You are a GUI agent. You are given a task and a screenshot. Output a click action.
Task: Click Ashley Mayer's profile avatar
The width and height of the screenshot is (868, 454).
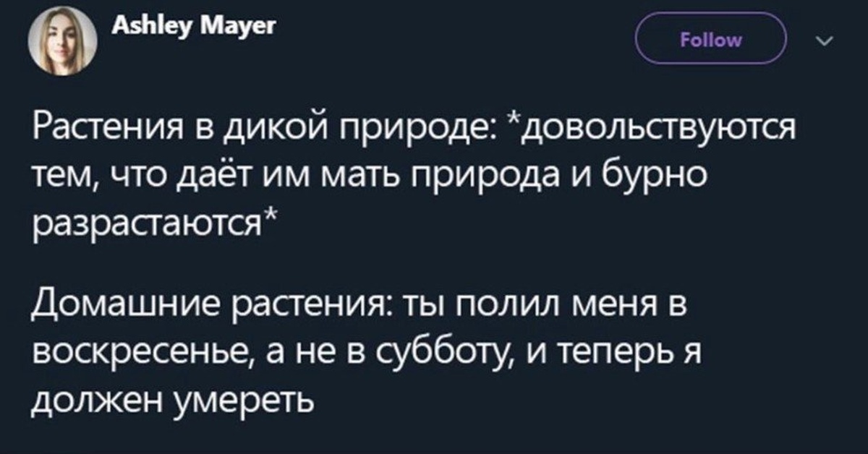tap(62, 41)
